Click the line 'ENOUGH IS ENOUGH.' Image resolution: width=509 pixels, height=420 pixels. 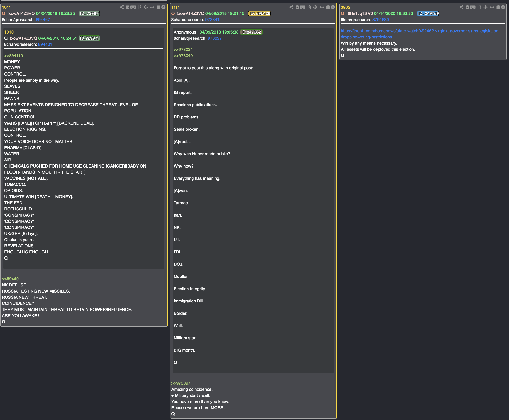pos(27,252)
